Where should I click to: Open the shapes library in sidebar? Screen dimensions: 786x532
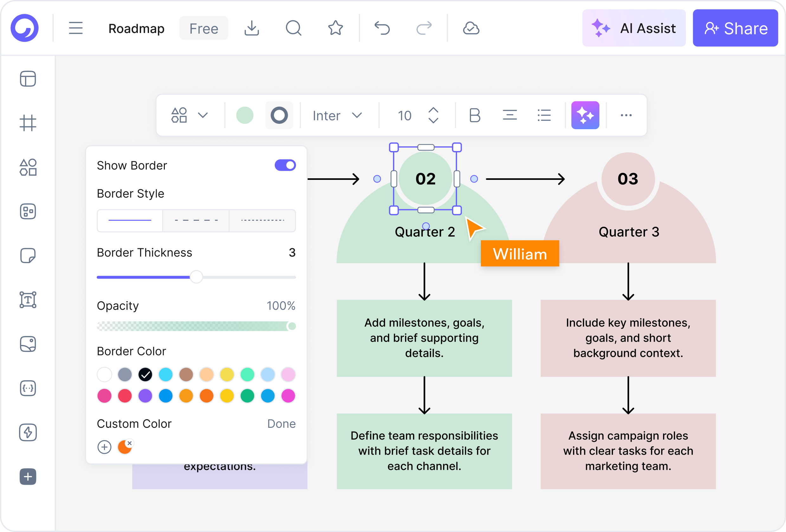pos(28,167)
